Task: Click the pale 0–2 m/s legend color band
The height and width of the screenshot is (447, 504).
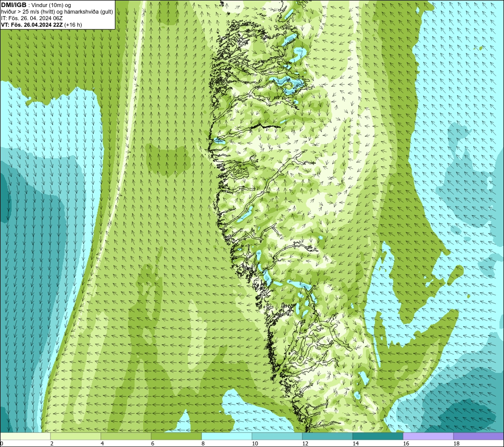Action: click(25, 436)
